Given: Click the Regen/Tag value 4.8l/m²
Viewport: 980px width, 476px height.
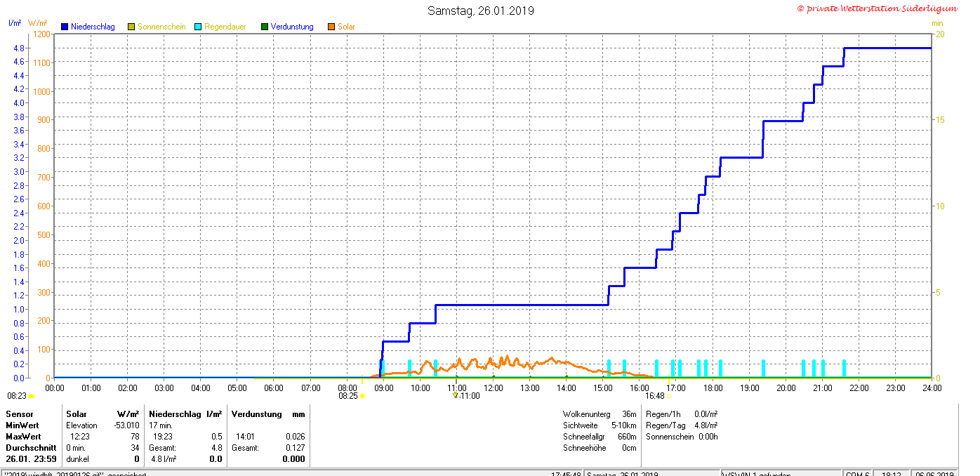Looking at the screenshot, I should (705, 425).
